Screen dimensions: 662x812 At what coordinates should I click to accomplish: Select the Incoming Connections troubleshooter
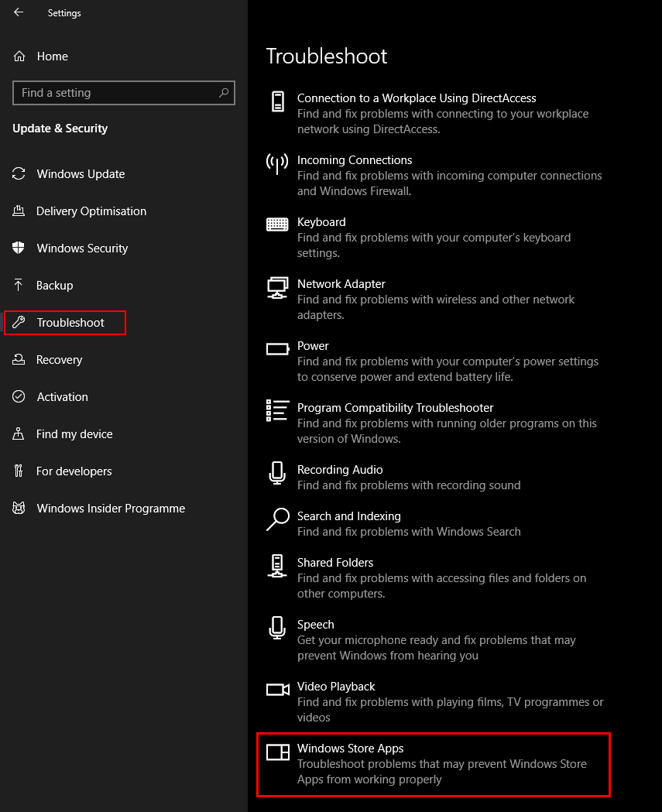(x=355, y=160)
